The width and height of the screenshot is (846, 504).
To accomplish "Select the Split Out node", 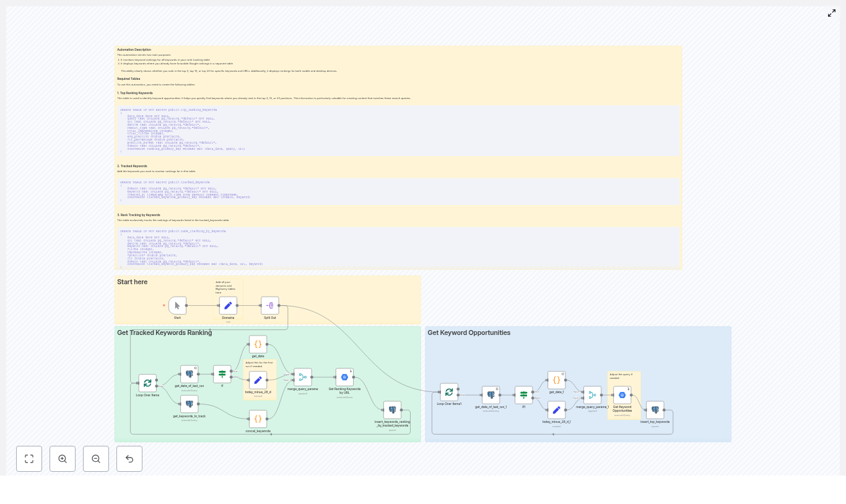I will [270, 305].
